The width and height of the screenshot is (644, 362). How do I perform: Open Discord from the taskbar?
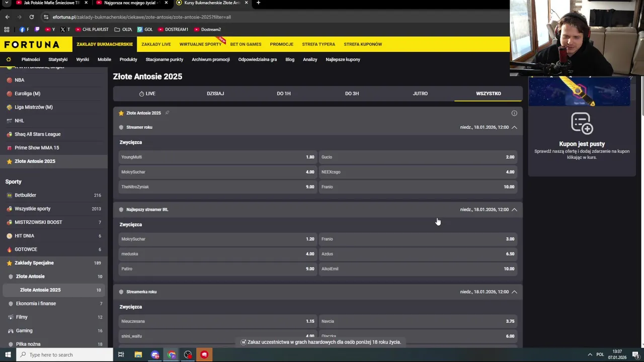155,354
